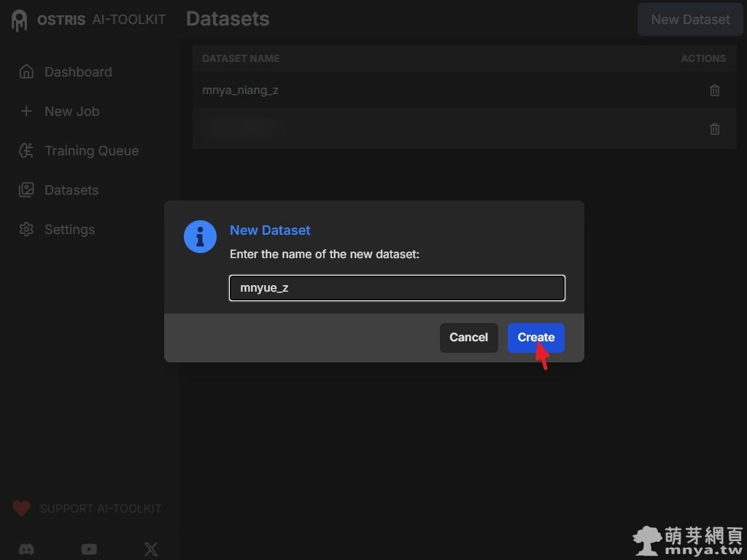Click the trash icon on the second dataset row
Viewport: 747px width, 560px height.
pyautogui.click(x=714, y=129)
